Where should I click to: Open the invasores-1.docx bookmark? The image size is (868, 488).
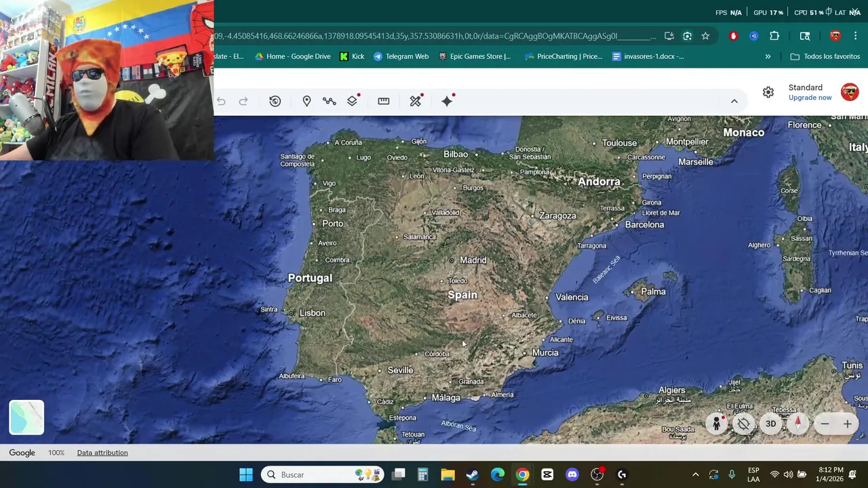[x=648, y=56]
